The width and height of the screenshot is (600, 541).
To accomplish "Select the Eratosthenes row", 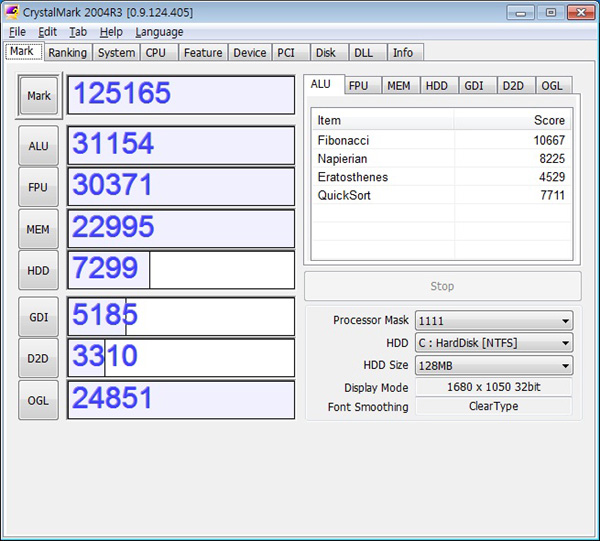I will click(442, 177).
